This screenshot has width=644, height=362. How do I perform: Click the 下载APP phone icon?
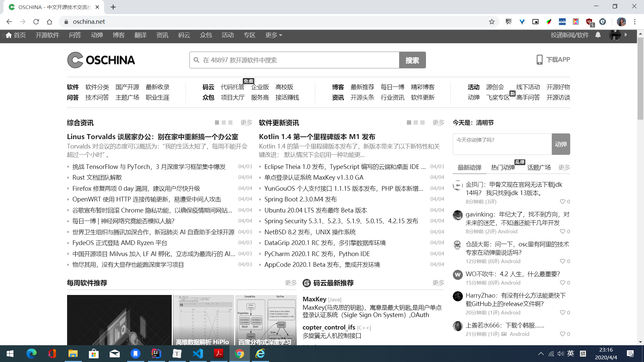pyautogui.click(x=539, y=60)
